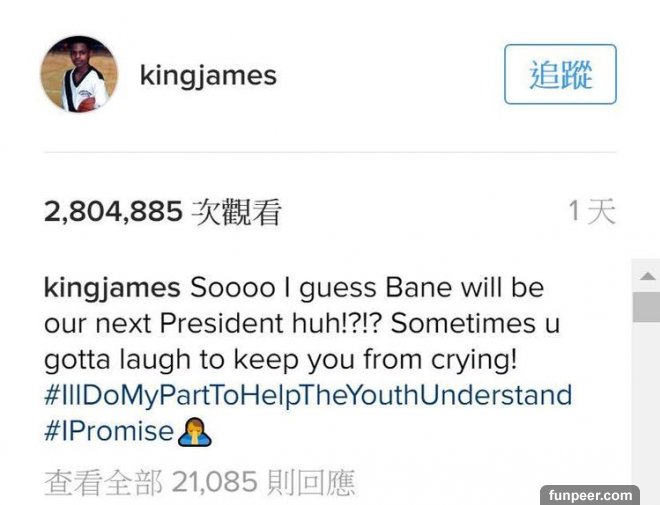Screen dimensions: 660x505
Task: Click the gray scrollbar thumb
Action: pos(647,307)
